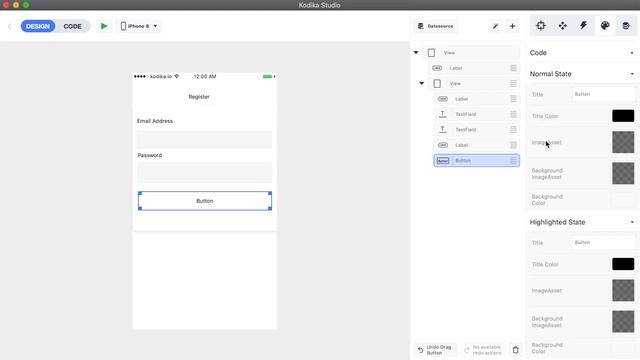Delete selected component with trash icon
Image resolution: width=640 pixels, height=360 pixels.
516,350
